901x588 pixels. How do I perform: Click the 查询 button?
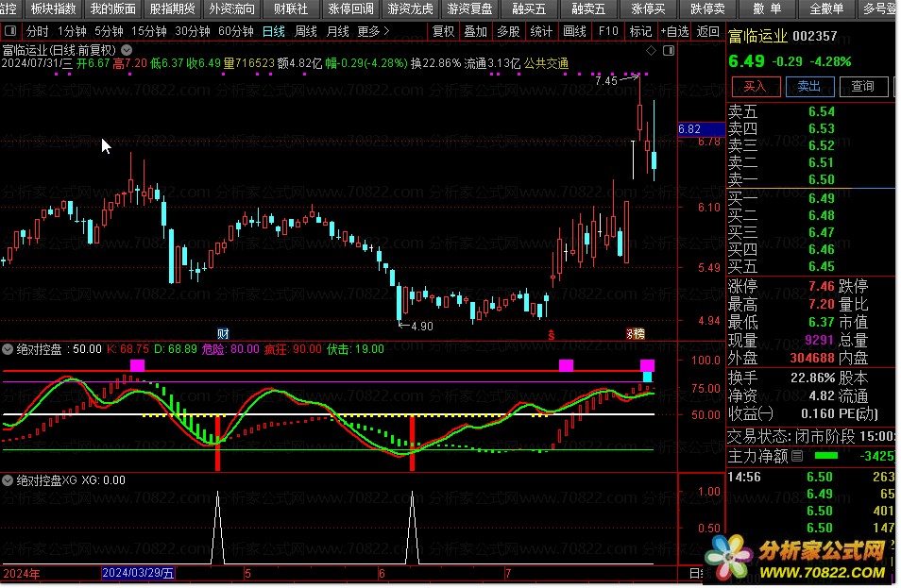(863, 87)
